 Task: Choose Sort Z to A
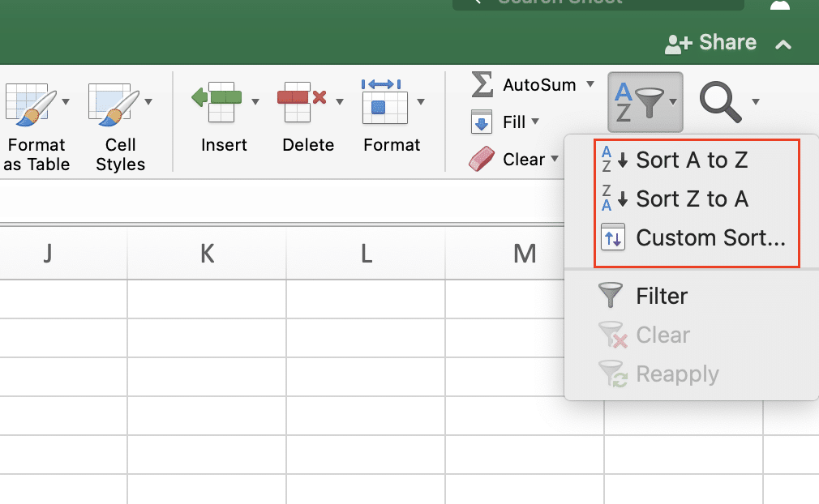(x=691, y=199)
